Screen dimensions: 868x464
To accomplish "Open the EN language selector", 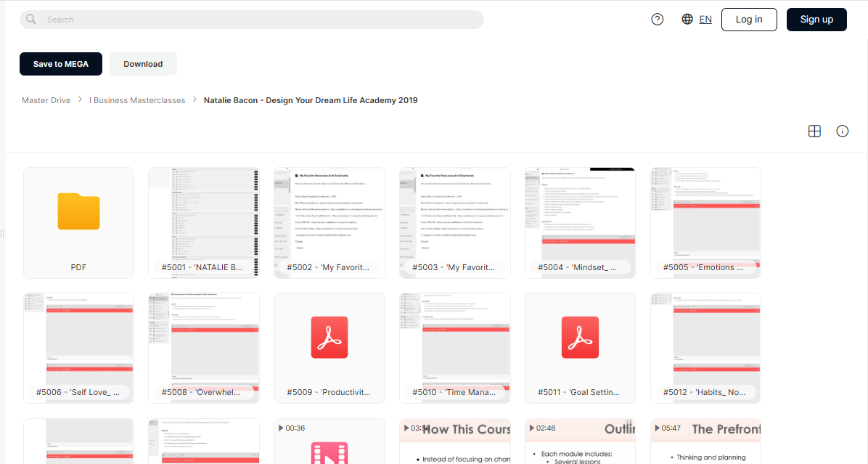I will [705, 20].
